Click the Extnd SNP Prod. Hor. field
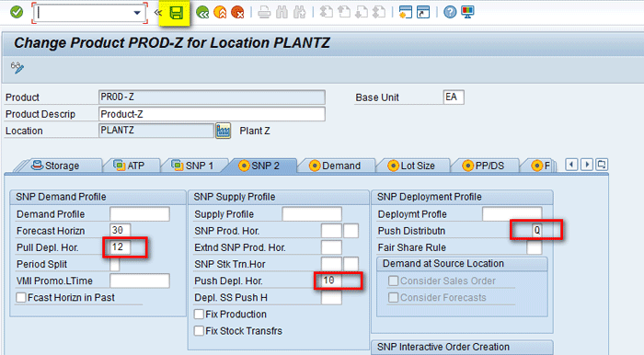 click(x=331, y=247)
